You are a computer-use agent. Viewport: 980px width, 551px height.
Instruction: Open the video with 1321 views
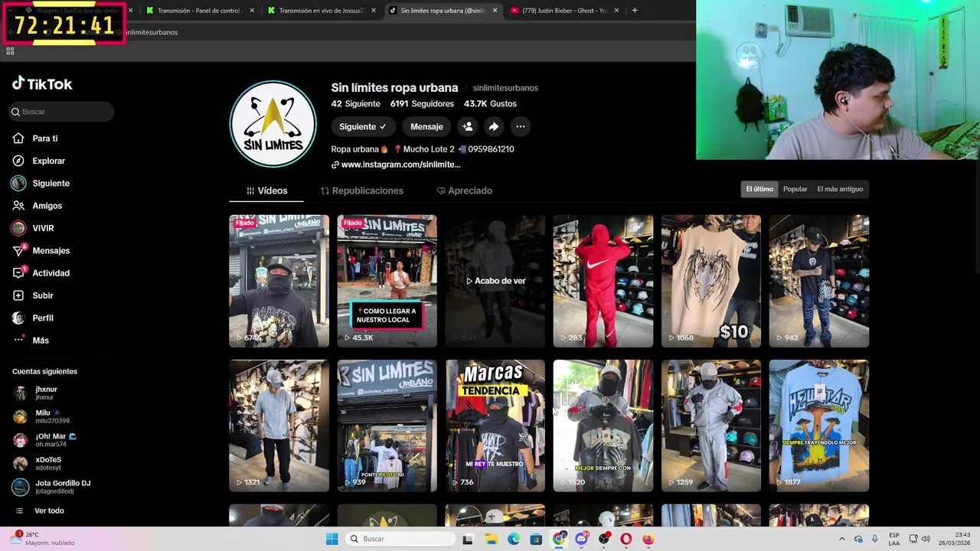tap(279, 425)
